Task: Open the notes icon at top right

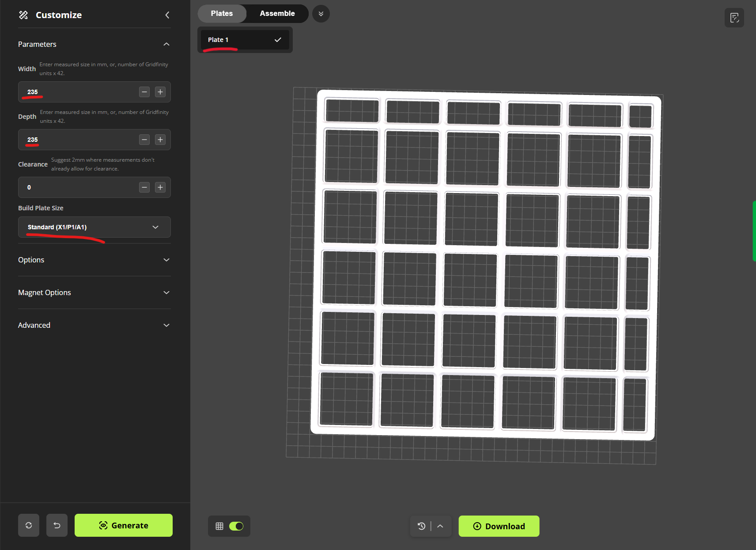Action: coord(734,18)
